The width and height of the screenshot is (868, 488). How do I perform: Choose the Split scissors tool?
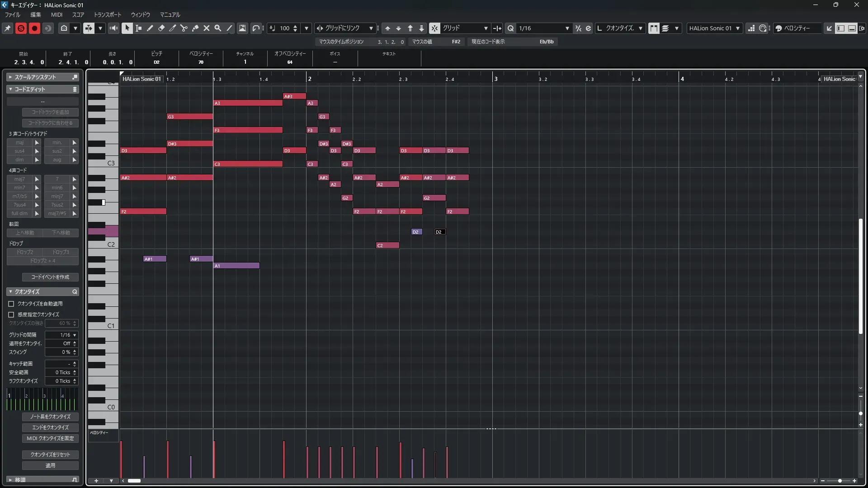(184, 28)
